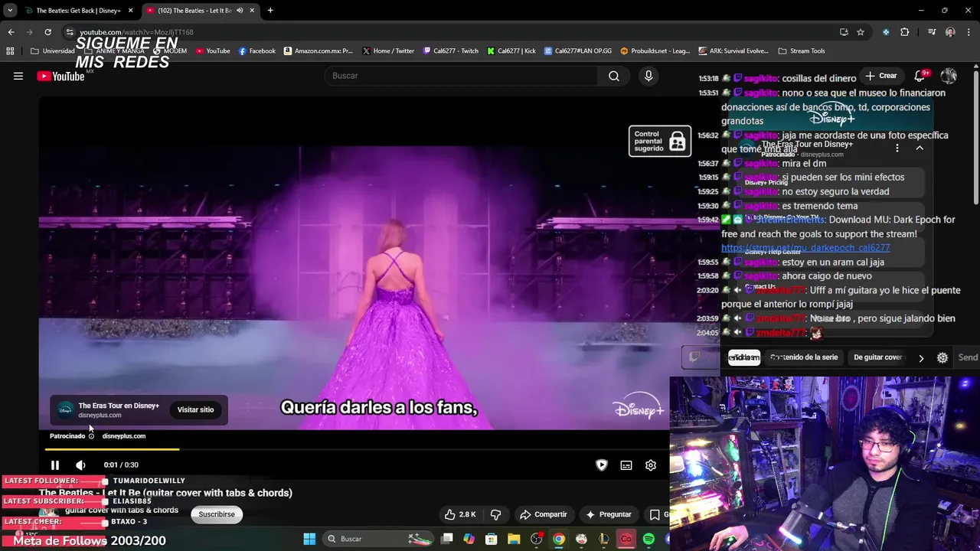Click the browser address bar URL
Image resolution: width=980 pixels, height=551 pixels.
[x=136, y=32]
